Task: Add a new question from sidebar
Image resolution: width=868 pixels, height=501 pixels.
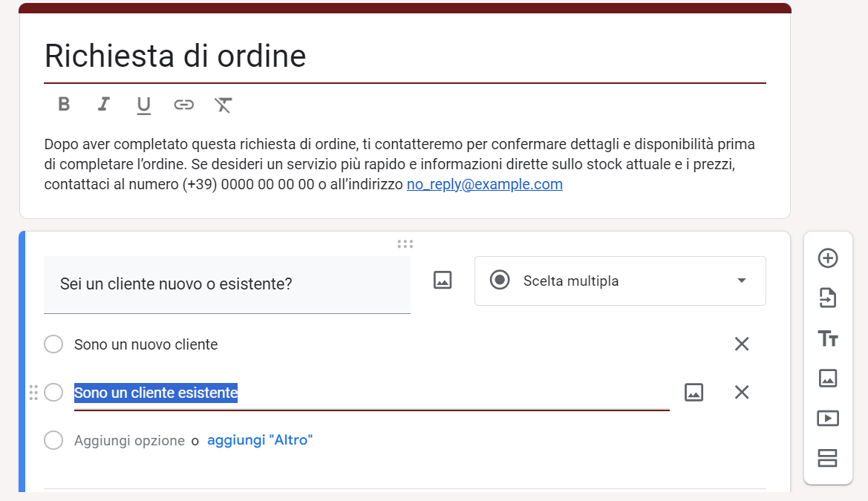Action: 828,258
